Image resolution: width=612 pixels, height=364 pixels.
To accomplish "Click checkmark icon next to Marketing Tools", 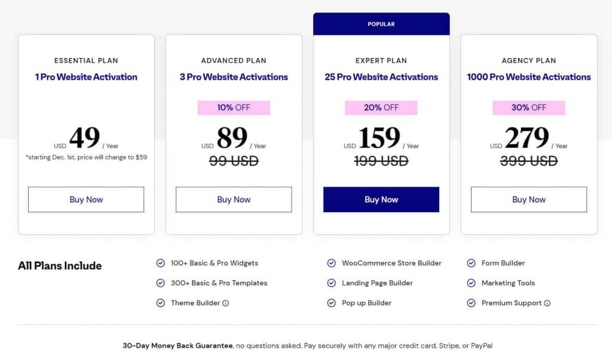I will 471,283.
